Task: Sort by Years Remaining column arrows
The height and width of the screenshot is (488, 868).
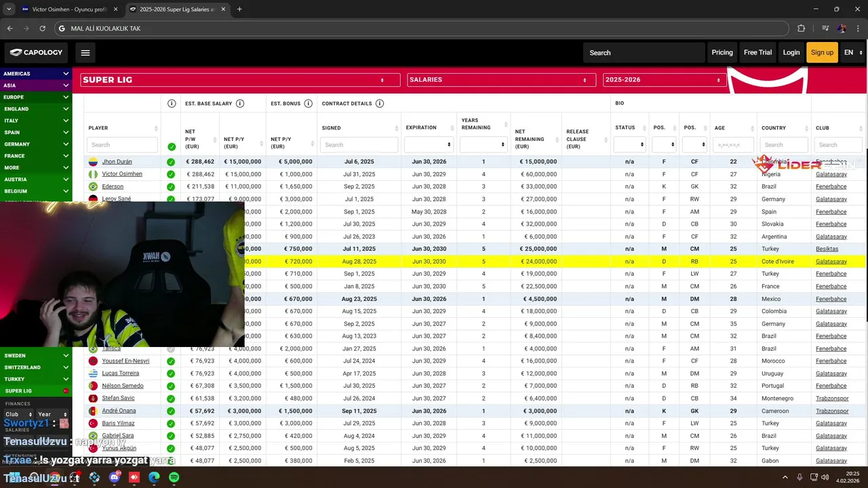Action: [x=505, y=124]
